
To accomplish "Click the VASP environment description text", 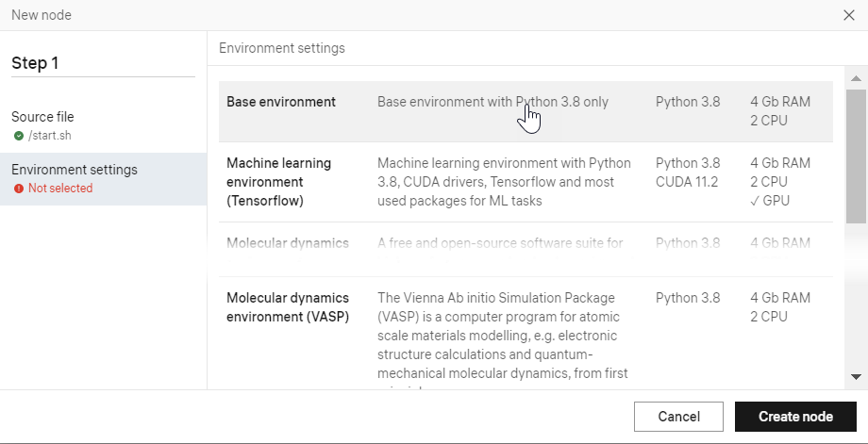I will coord(502,335).
